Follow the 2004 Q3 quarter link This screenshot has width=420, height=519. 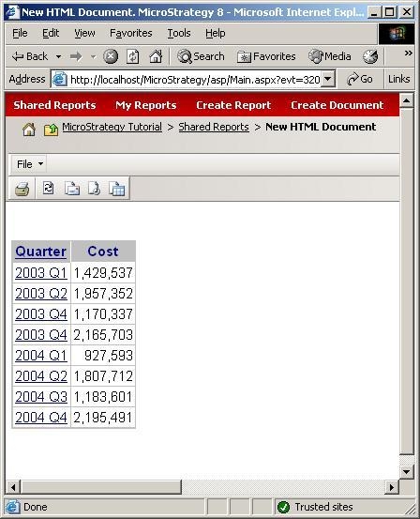pos(41,397)
